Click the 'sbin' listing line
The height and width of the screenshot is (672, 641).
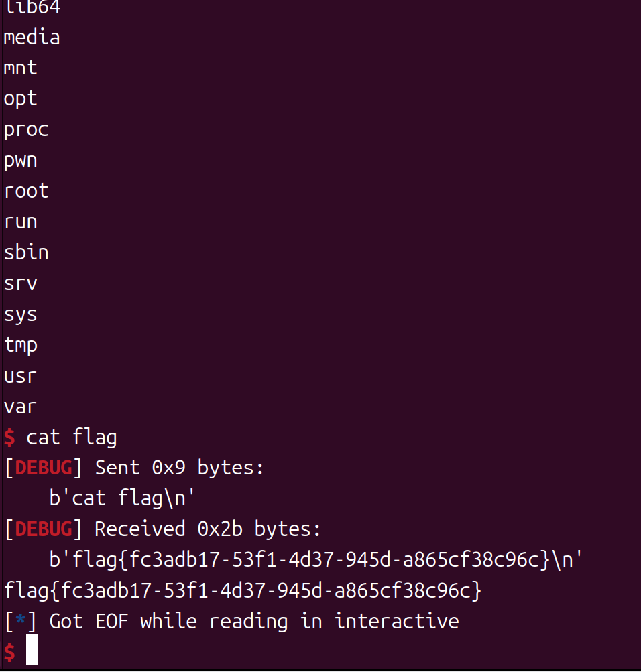pos(26,253)
